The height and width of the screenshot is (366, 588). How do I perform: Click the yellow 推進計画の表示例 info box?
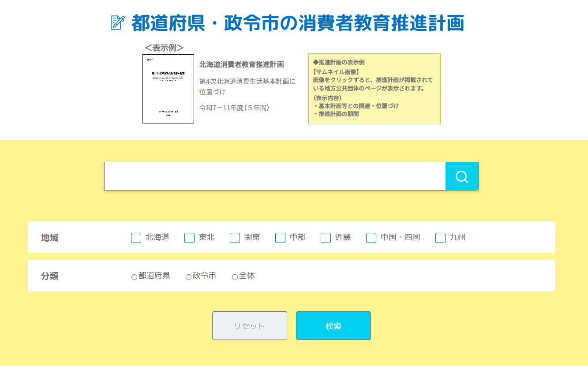point(374,89)
